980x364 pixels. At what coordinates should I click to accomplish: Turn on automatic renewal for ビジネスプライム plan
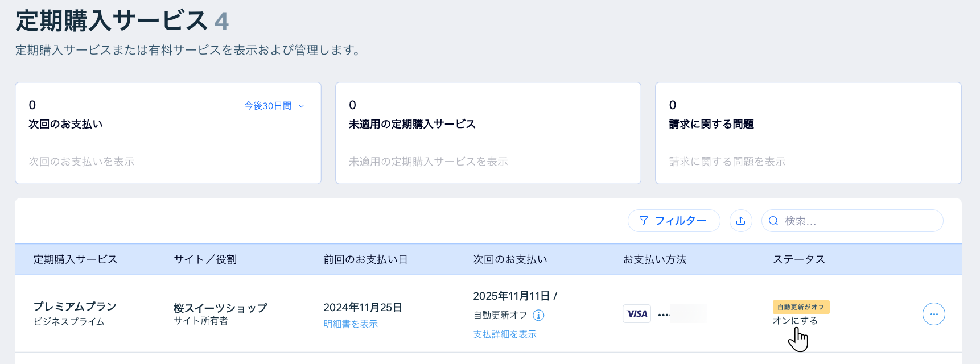pos(797,320)
